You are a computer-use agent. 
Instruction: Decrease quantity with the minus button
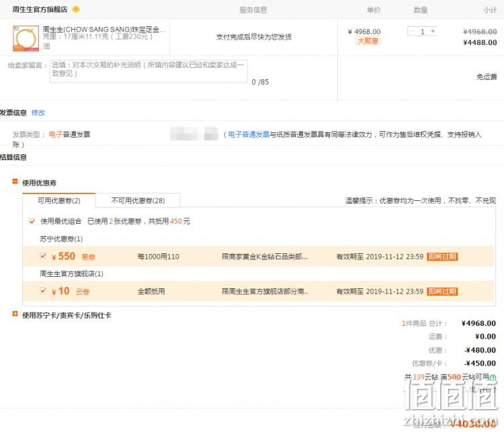coord(412,31)
